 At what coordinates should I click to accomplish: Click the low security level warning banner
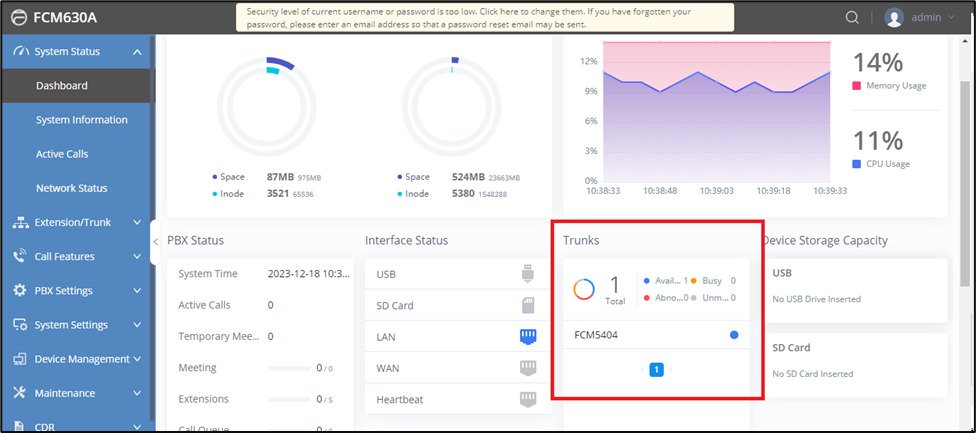point(485,17)
